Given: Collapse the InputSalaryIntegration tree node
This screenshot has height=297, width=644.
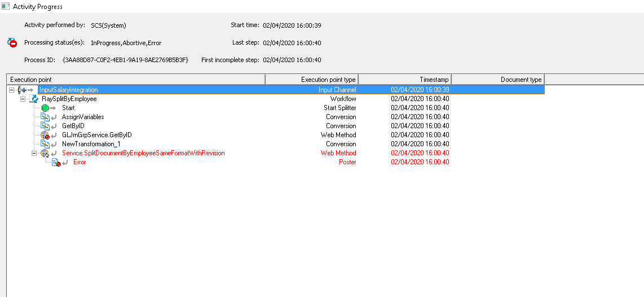Looking at the screenshot, I should 11,90.
